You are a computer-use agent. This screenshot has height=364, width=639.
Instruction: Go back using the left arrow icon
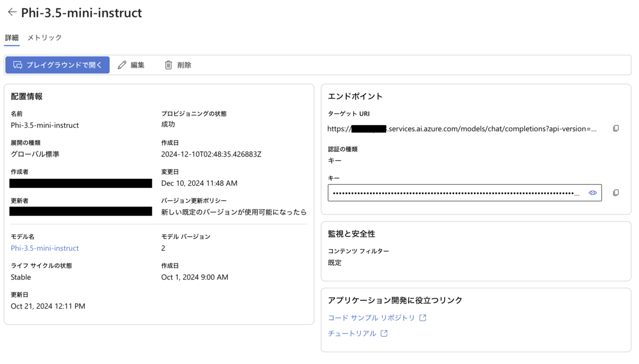(x=12, y=12)
